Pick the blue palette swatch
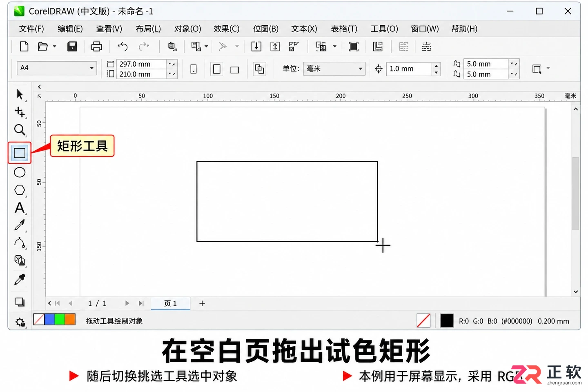The height and width of the screenshot is (392, 588). click(49, 319)
